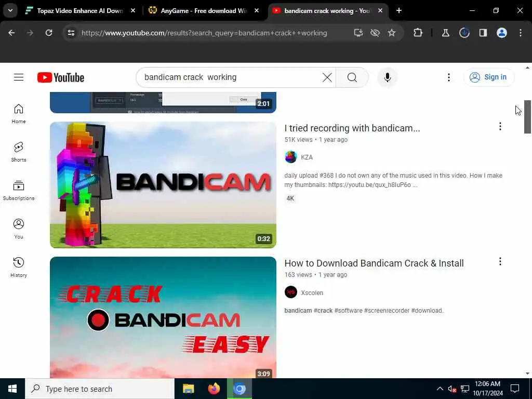Image resolution: width=532 pixels, height=399 pixels.
Task: Visit the Xscolen channel name link
Action: point(312,292)
